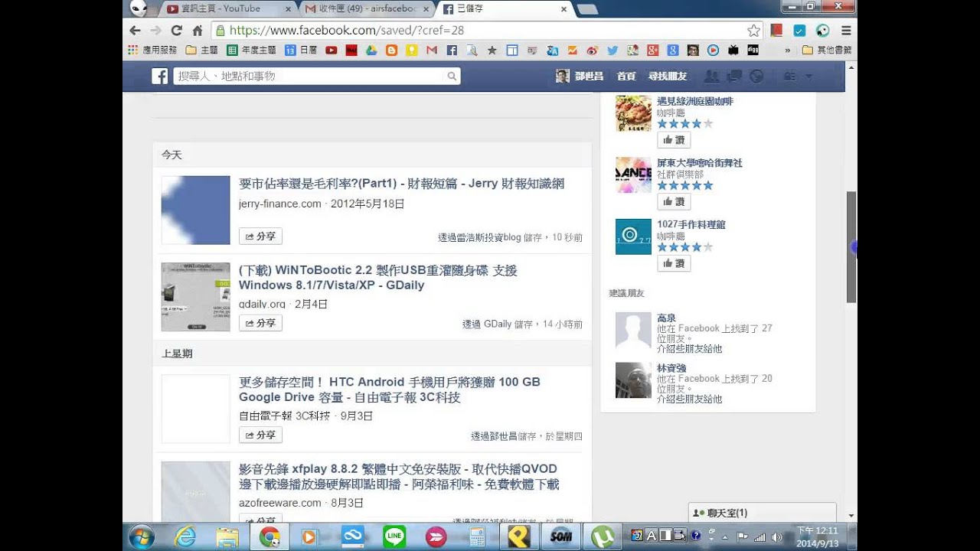
Task: Open the 影音先鋒 xfplay 8.8.2 article title
Action: pyautogui.click(x=399, y=477)
